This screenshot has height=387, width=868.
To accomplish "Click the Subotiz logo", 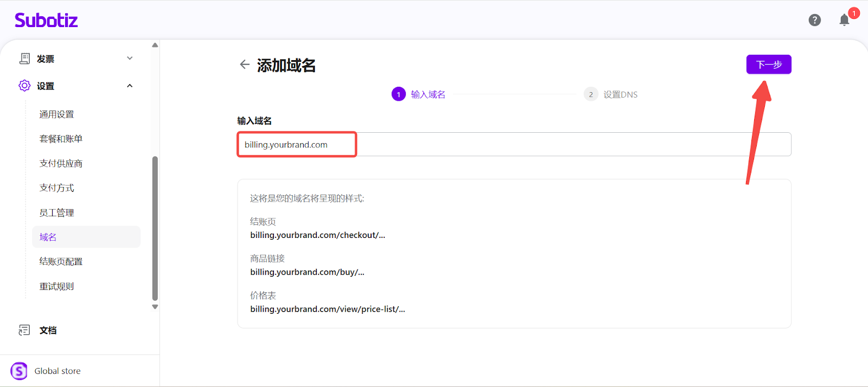I will pyautogui.click(x=46, y=20).
